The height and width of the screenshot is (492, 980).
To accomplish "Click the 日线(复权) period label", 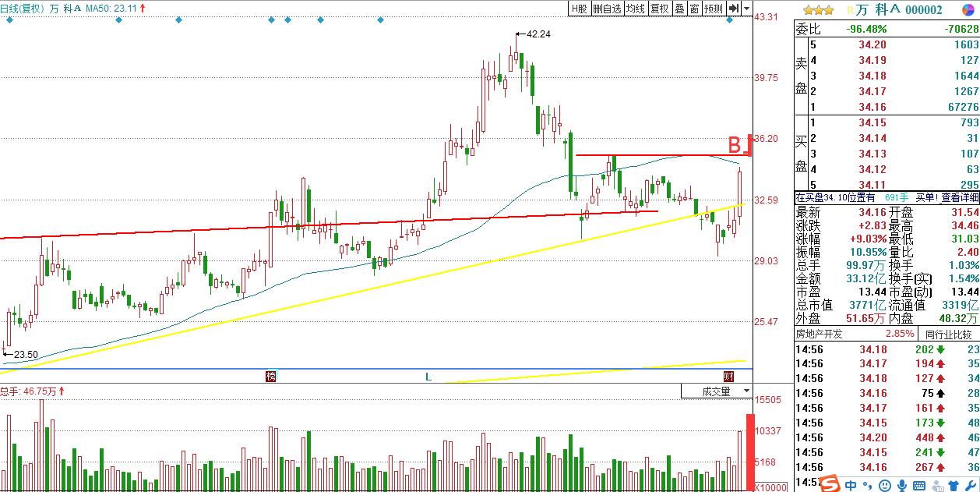I will (x=23, y=9).
